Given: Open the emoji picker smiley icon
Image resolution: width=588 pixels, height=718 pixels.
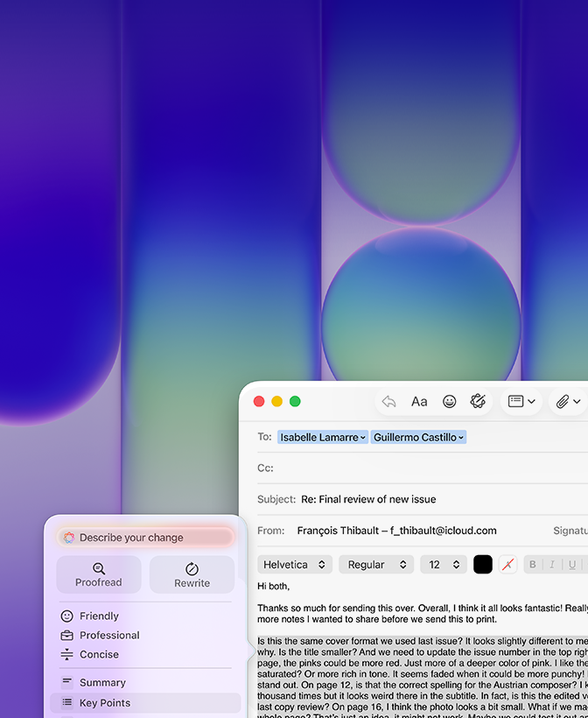Looking at the screenshot, I should coord(450,402).
